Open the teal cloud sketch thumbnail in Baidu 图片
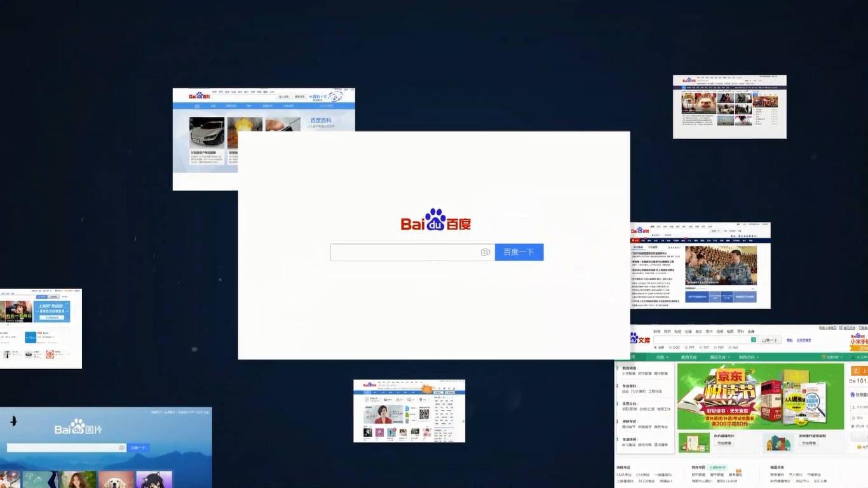Image resolution: width=868 pixels, height=488 pixels. [41, 480]
